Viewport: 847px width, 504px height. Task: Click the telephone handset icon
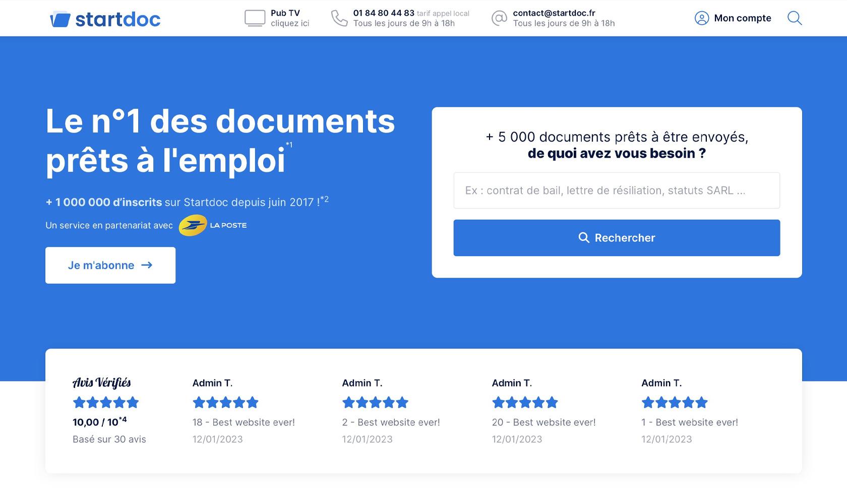(339, 18)
